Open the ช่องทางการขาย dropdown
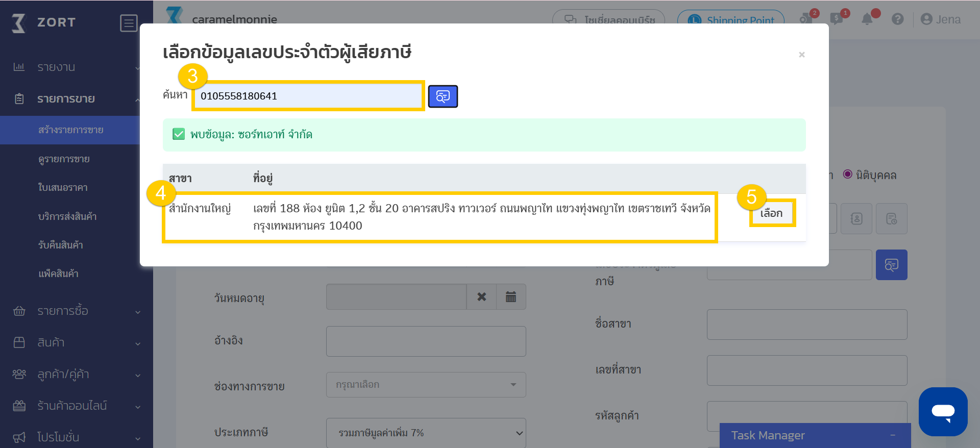This screenshot has height=448, width=980. tap(426, 385)
